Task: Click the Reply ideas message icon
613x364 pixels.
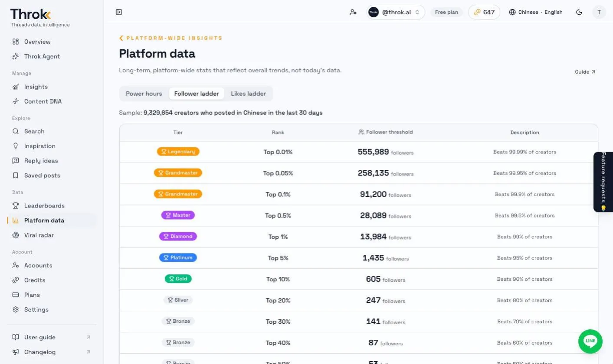Action: [x=16, y=161]
